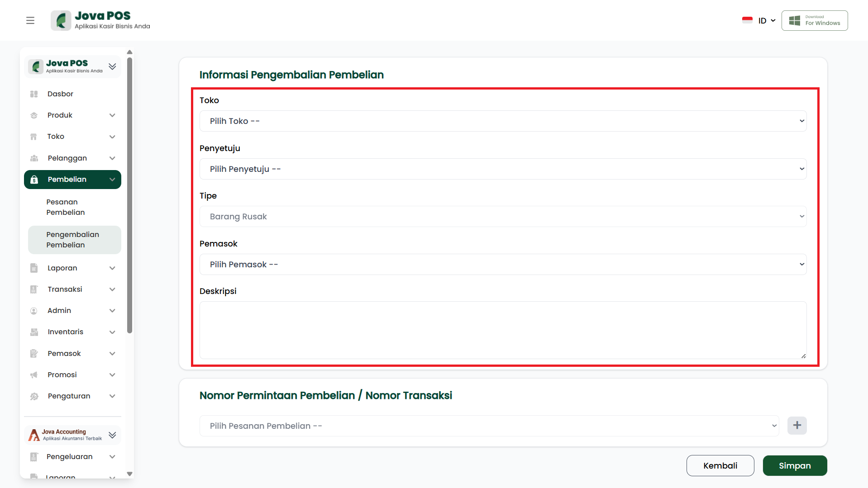Screen dimensions: 868x488
Task: Click the plus icon to add order
Action: [x=797, y=426]
